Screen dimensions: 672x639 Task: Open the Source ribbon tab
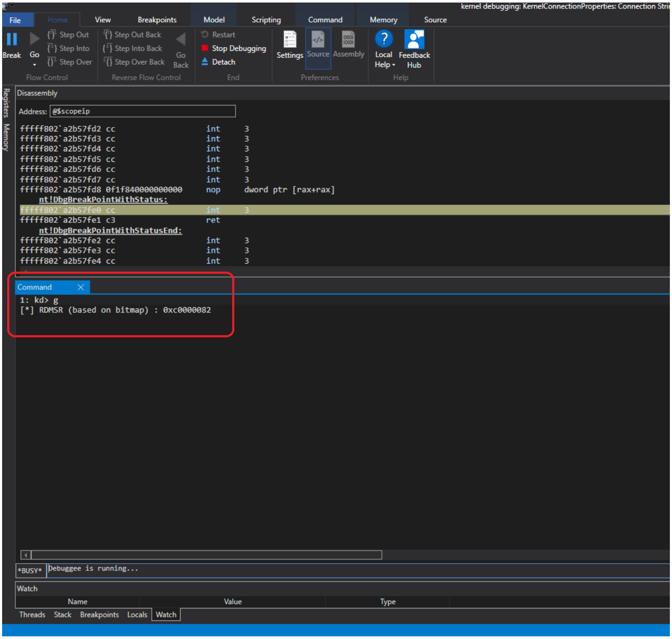pos(436,20)
